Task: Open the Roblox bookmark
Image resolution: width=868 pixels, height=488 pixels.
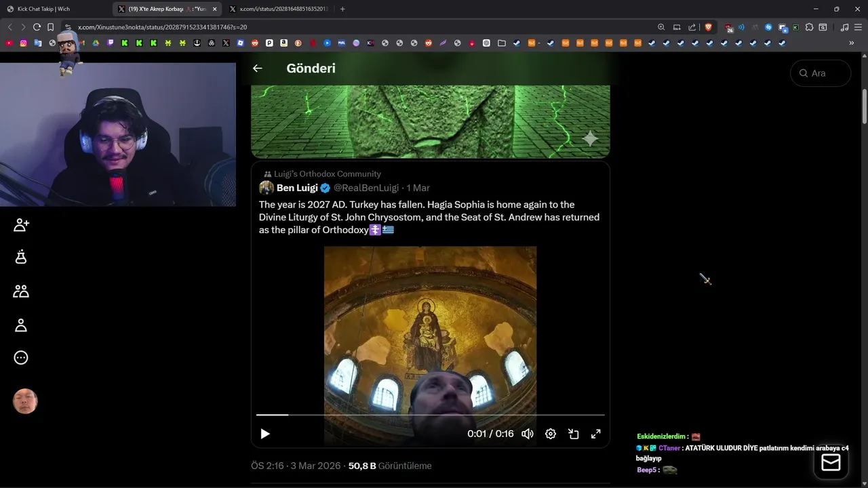Action: tap(240, 43)
